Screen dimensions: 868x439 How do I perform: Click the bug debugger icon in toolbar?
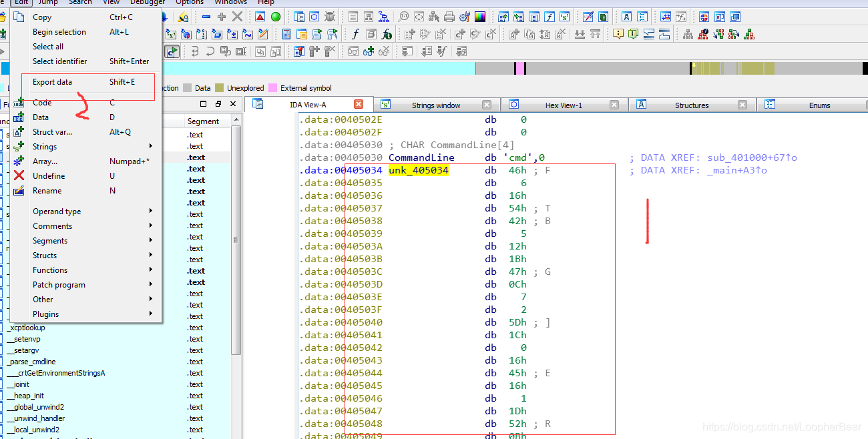(x=329, y=17)
